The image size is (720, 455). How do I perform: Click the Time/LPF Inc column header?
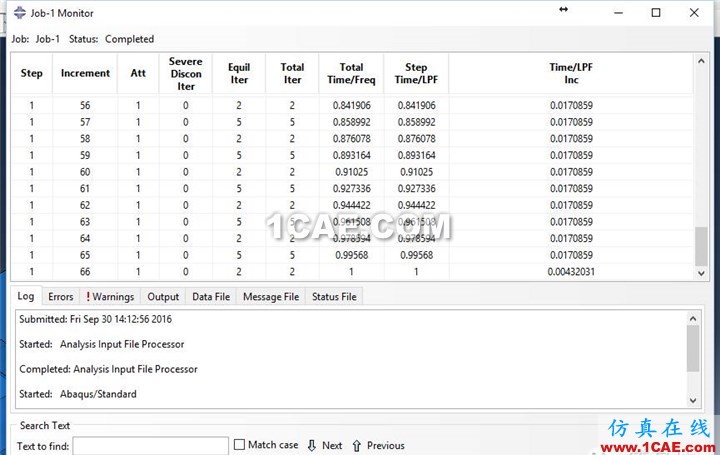(571, 73)
